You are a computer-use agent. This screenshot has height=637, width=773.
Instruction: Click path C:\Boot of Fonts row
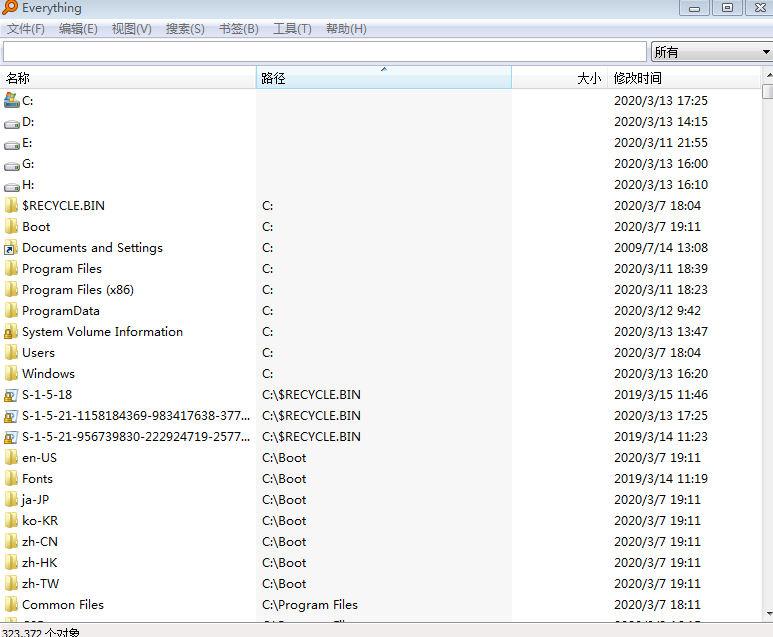click(x=284, y=479)
